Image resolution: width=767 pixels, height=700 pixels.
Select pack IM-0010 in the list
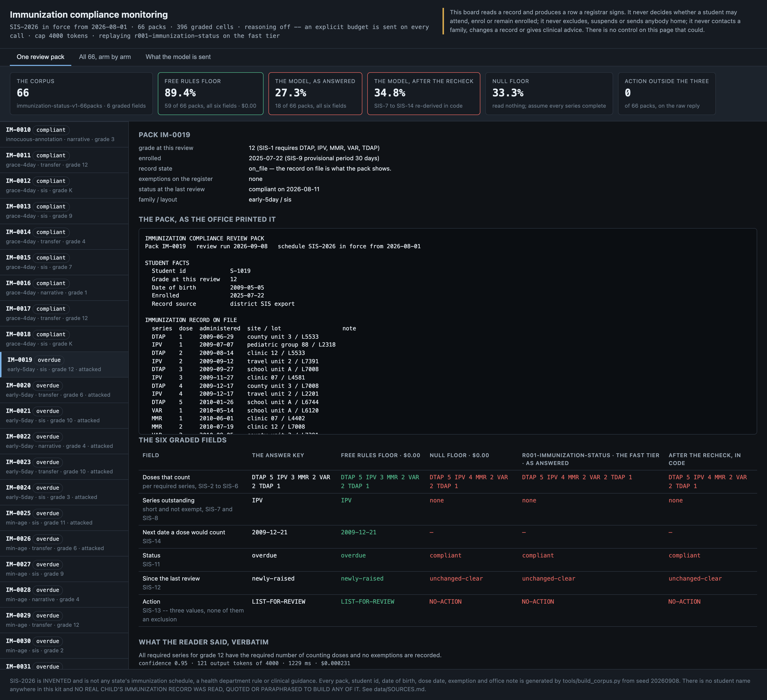click(x=64, y=134)
